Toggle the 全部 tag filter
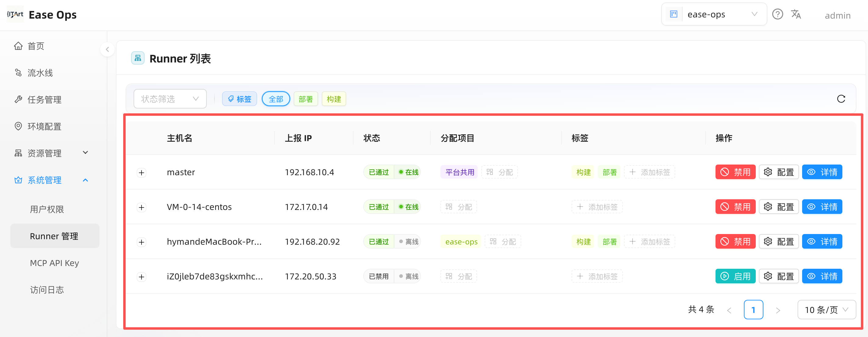This screenshot has width=868, height=337. (276, 99)
